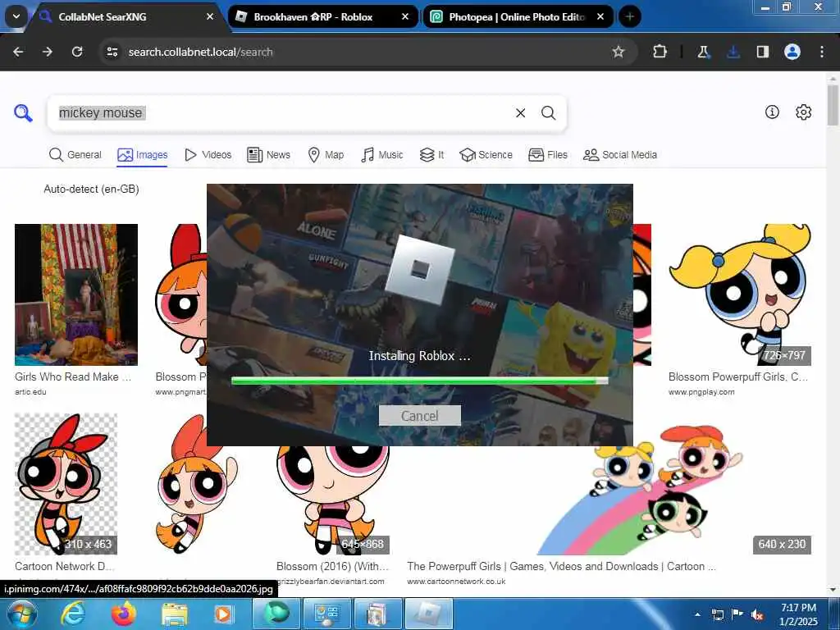Click Girls Who Read Make ... title
This screenshot has height=630, width=840.
click(73, 377)
